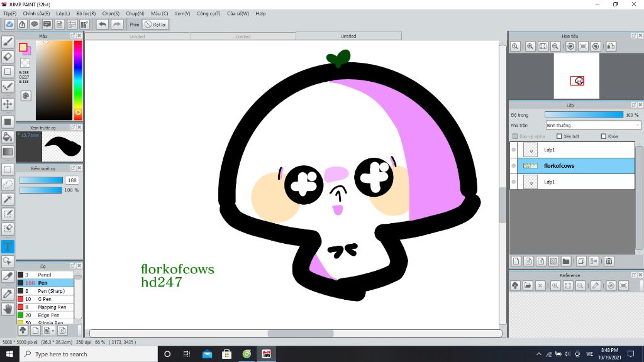644x362 pixels.
Task: Click the brush size value field 188
Action: (x=72, y=180)
